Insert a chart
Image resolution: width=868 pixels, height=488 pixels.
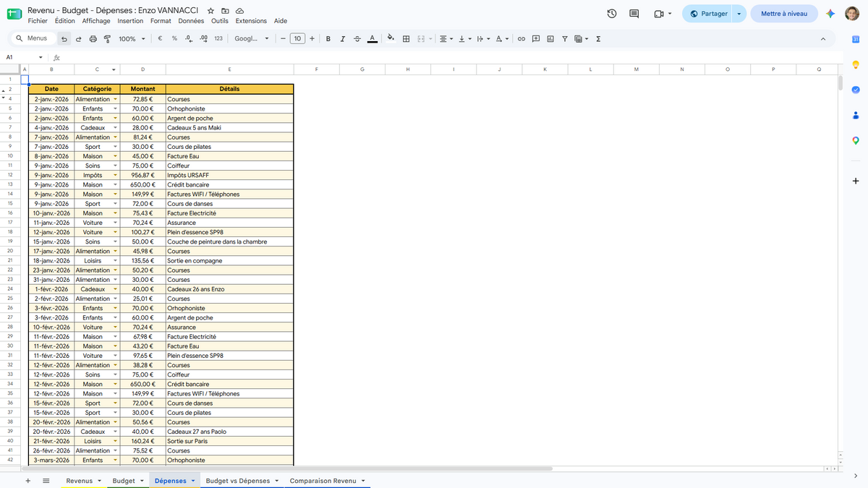point(550,39)
